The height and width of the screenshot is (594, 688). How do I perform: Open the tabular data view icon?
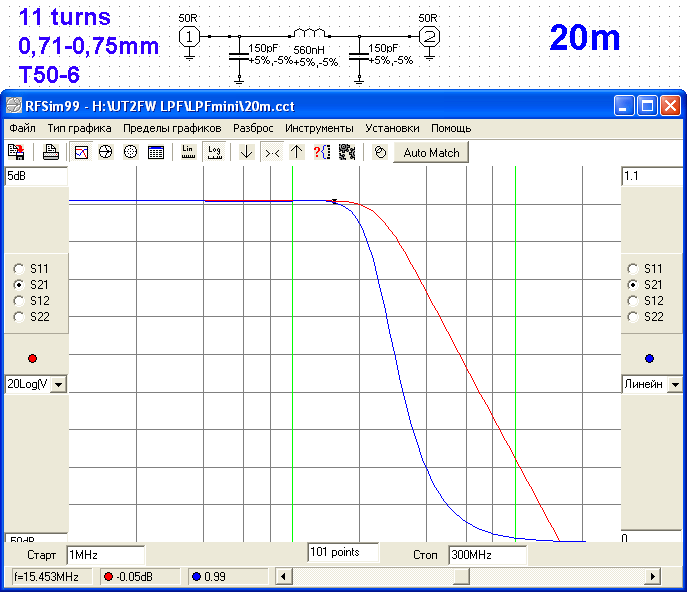pos(156,152)
